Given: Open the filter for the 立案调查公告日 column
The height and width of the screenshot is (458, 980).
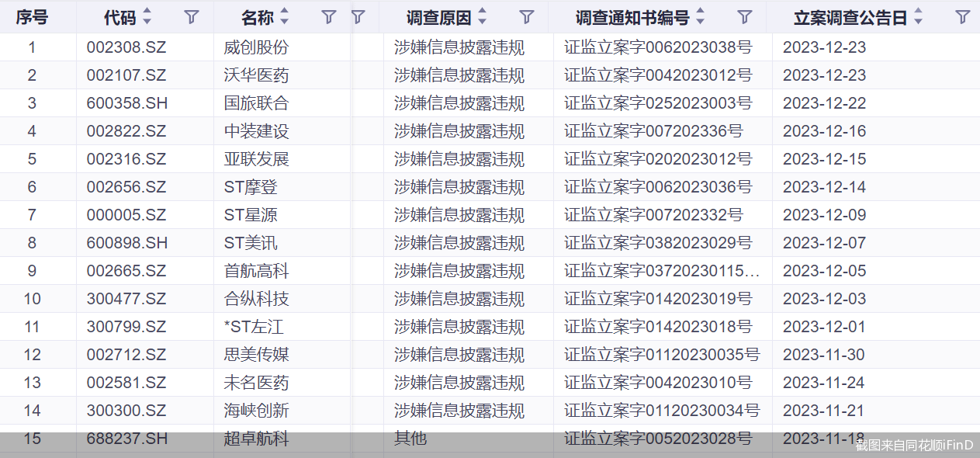Looking at the screenshot, I should (x=963, y=16).
